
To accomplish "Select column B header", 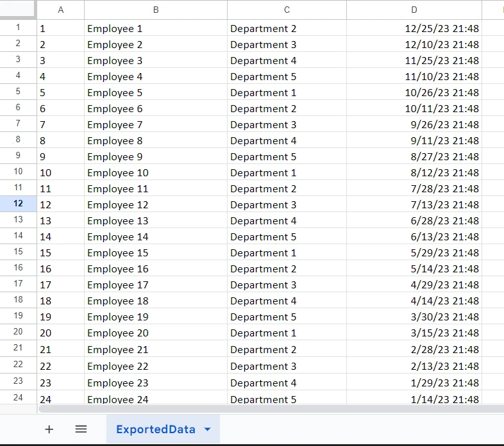I will coord(155,10).
